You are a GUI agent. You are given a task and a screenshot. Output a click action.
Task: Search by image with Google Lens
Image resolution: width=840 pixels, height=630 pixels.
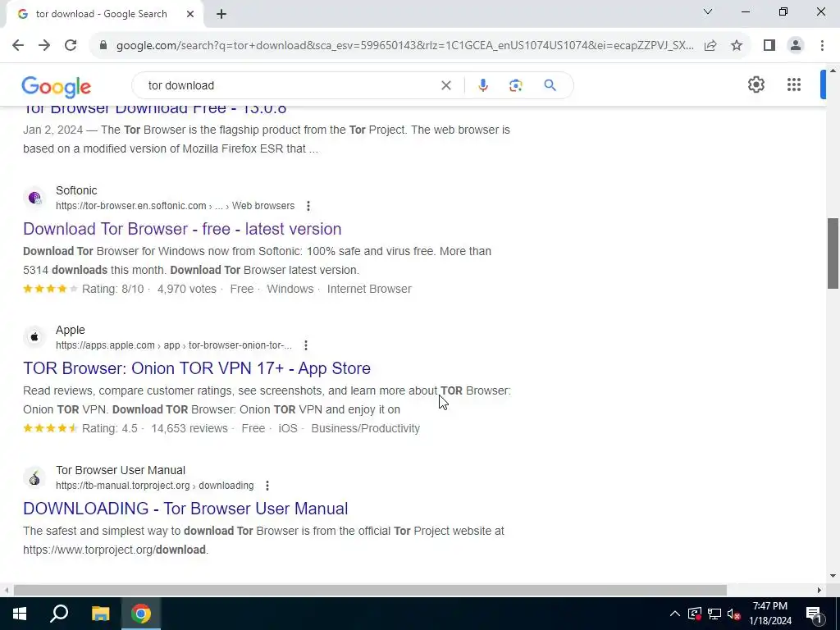tap(515, 85)
